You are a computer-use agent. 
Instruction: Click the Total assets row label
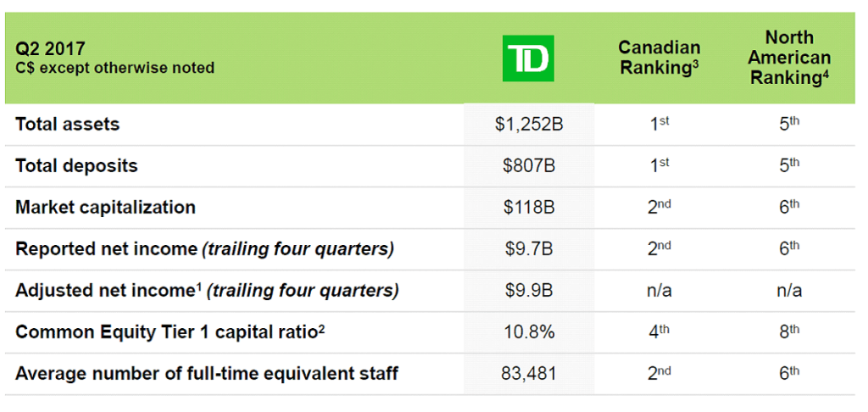click(68, 124)
